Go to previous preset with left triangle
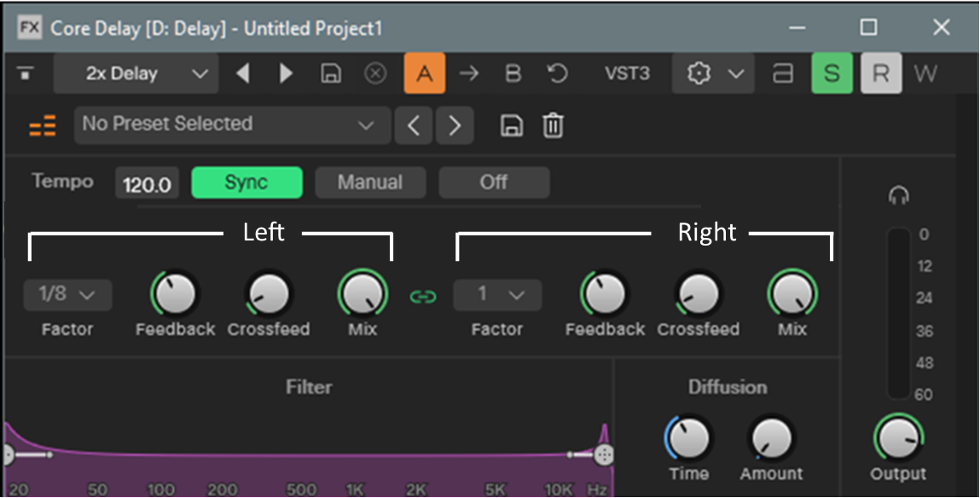980x498 pixels. (x=243, y=74)
